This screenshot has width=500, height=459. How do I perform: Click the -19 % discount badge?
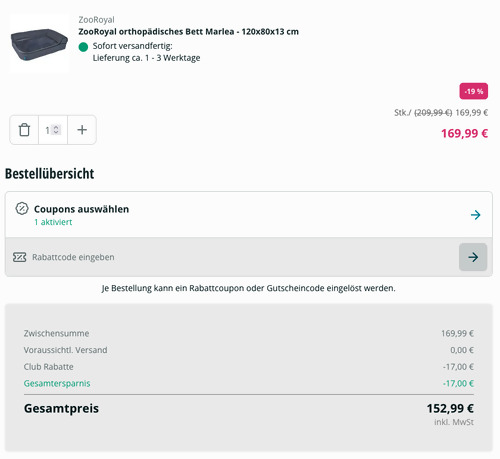pyautogui.click(x=474, y=91)
